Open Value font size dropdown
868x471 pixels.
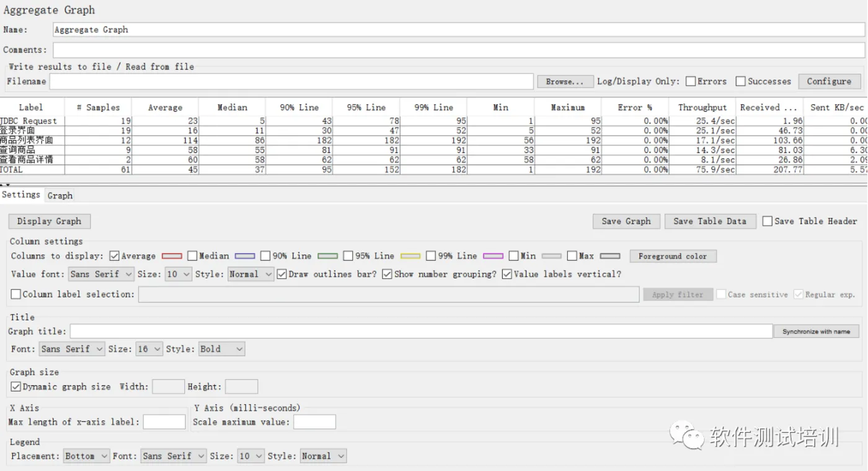coord(179,274)
